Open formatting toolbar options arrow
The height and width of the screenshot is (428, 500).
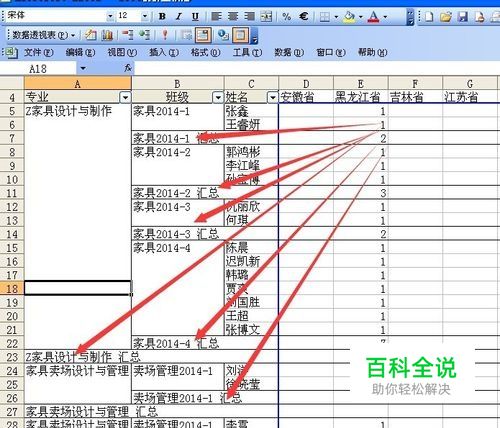tap(410, 17)
